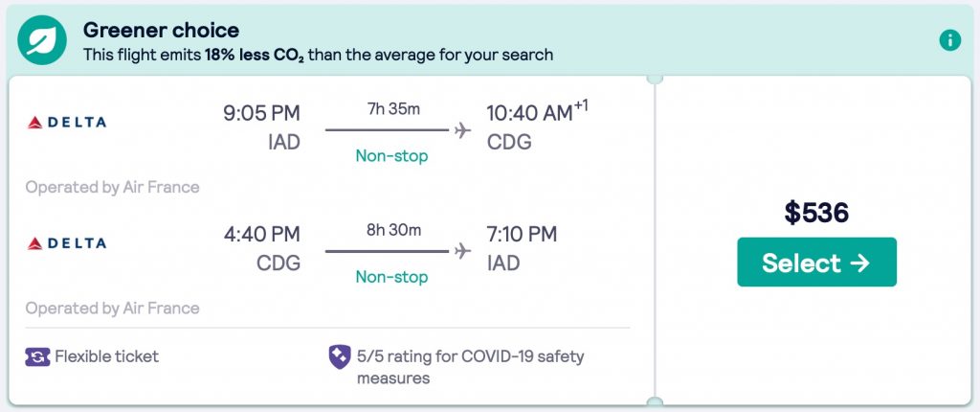The width and height of the screenshot is (980, 412).
Task: Click the 7:10 PM return arrival time
Action: [x=522, y=235]
